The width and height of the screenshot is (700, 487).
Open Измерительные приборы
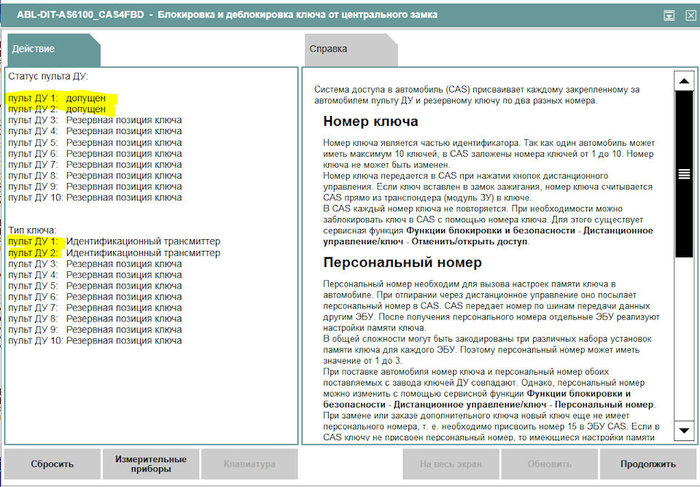point(151,464)
